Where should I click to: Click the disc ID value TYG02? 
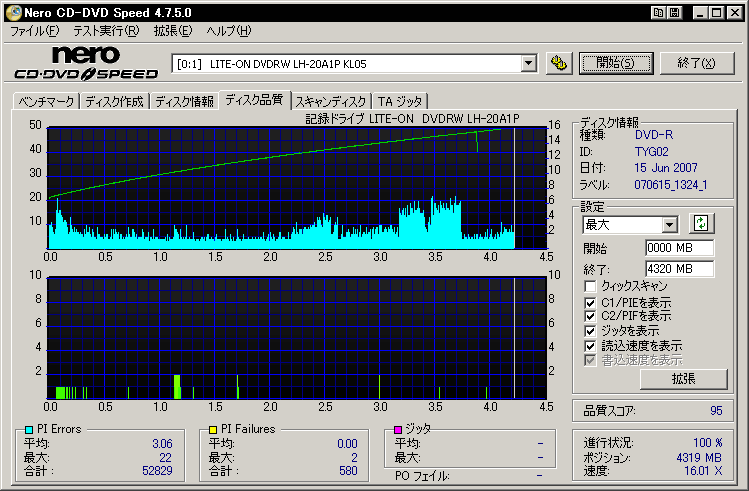coord(652,152)
